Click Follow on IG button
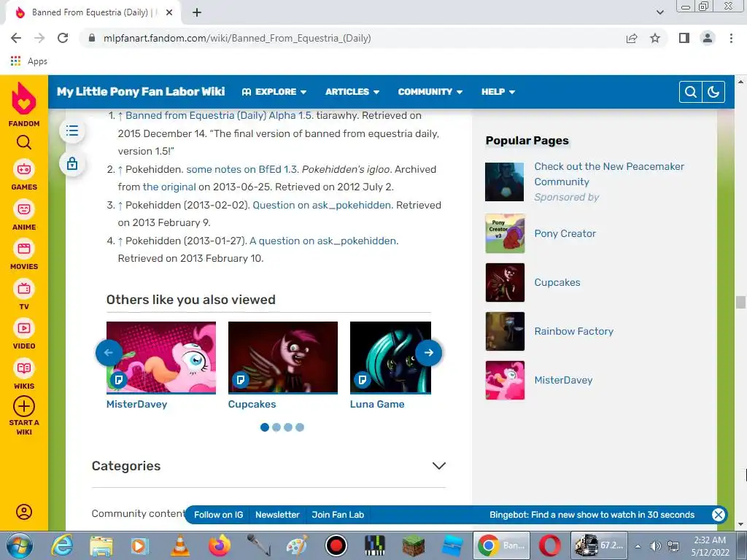Image resolution: width=747 pixels, height=560 pixels. (218, 515)
